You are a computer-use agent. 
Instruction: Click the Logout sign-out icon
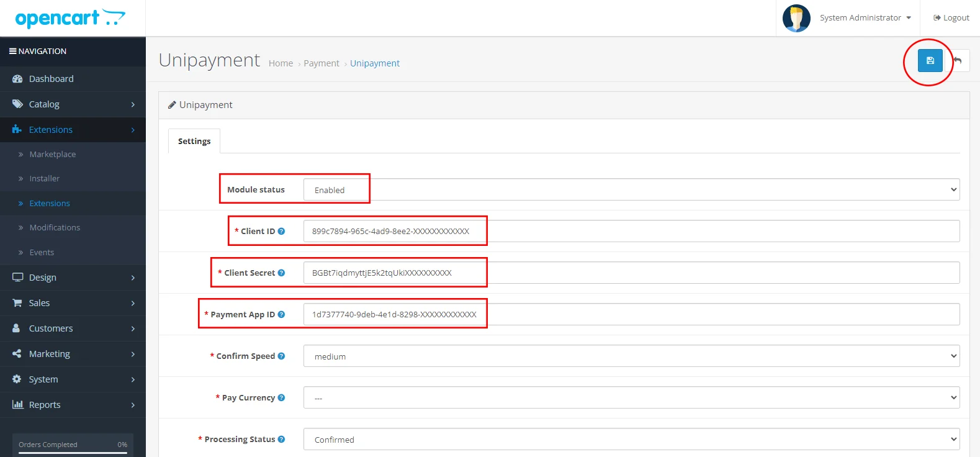pyautogui.click(x=937, y=18)
